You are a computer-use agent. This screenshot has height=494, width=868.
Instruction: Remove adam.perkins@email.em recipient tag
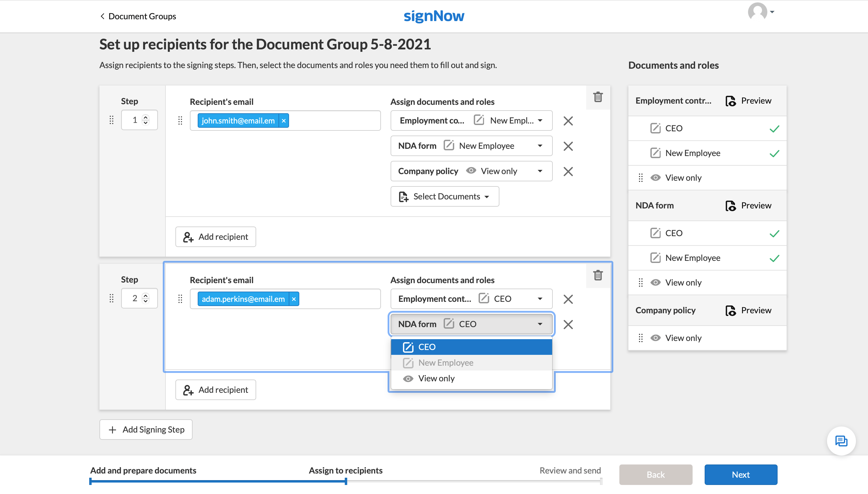[294, 299]
